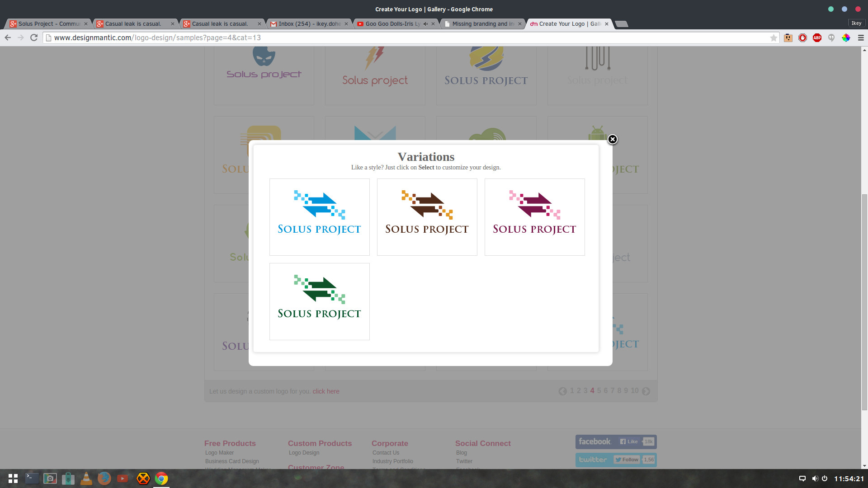
Task: Click the red stop-hand extension icon
Action: [802, 38]
